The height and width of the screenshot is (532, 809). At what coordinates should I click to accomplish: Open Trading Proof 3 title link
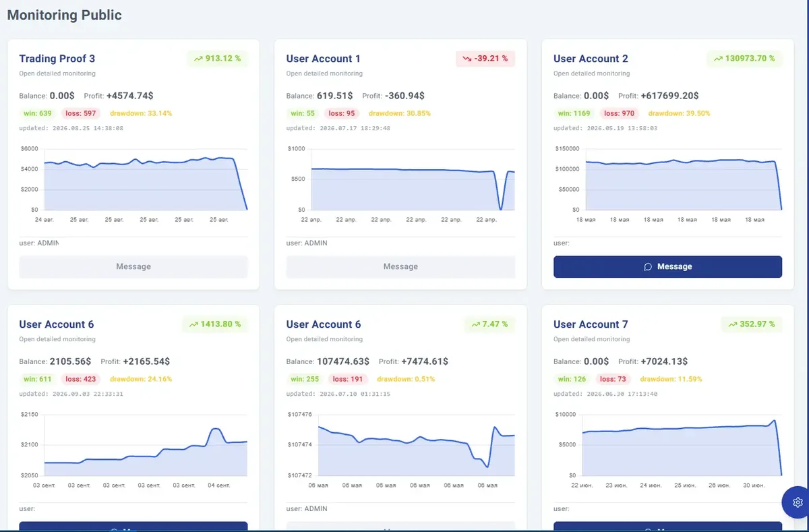click(x=57, y=59)
